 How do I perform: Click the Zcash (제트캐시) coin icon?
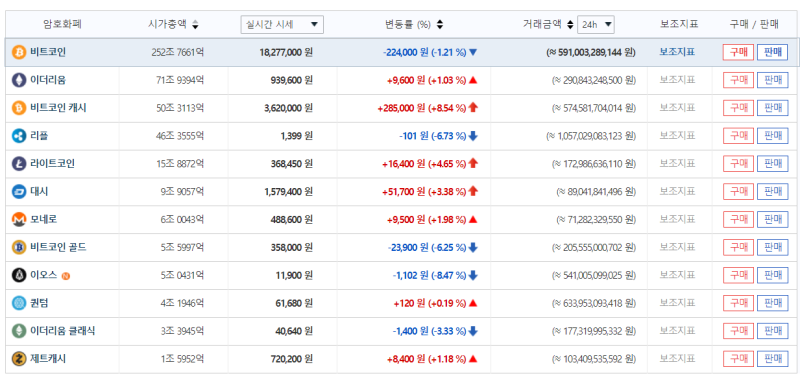19,359
